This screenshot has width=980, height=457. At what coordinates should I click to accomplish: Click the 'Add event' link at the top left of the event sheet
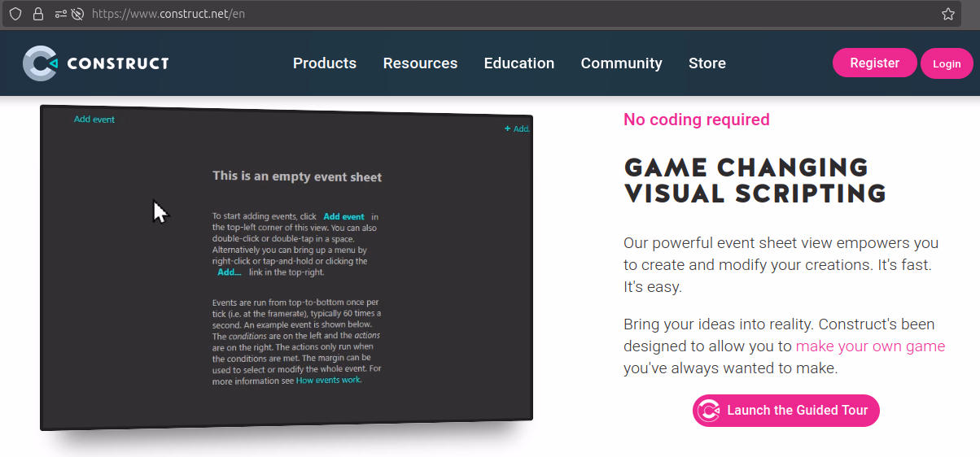coord(94,120)
